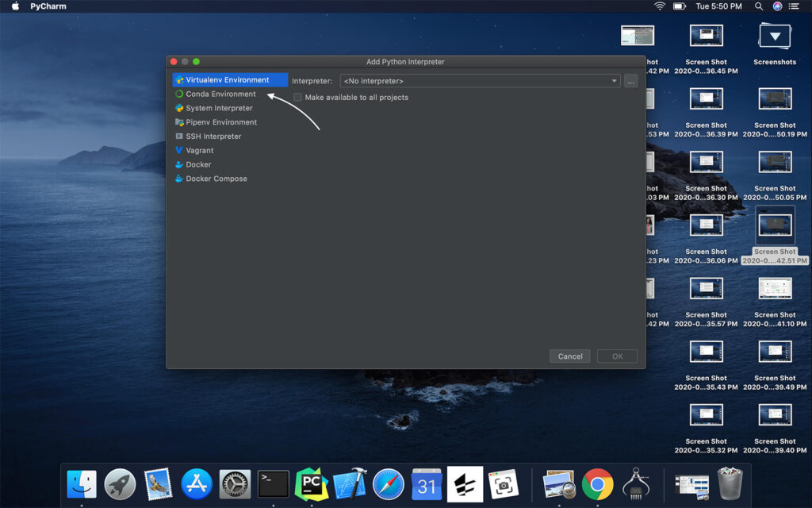Open Spotlight search magnifier
Viewport: 812px width, 508px height.
[x=759, y=6]
